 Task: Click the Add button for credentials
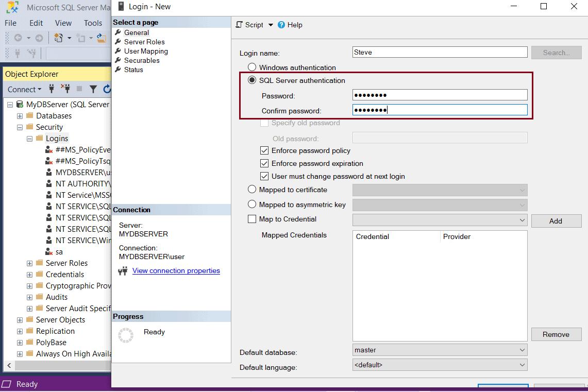[556, 220]
